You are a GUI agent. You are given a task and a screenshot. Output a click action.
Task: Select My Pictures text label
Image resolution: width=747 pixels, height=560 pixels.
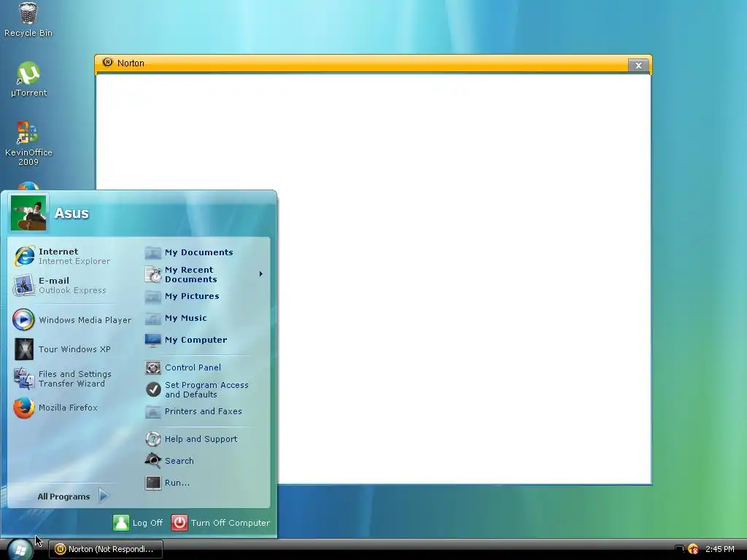[x=192, y=296]
